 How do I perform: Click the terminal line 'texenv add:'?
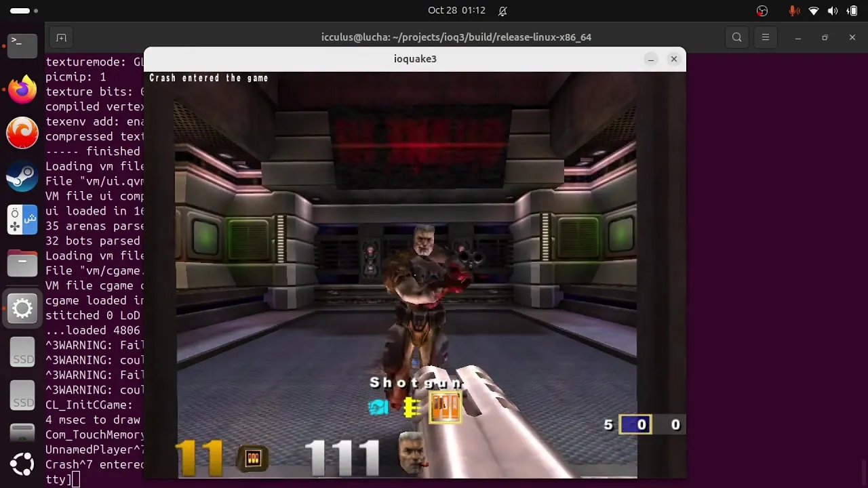click(x=95, y=121)
